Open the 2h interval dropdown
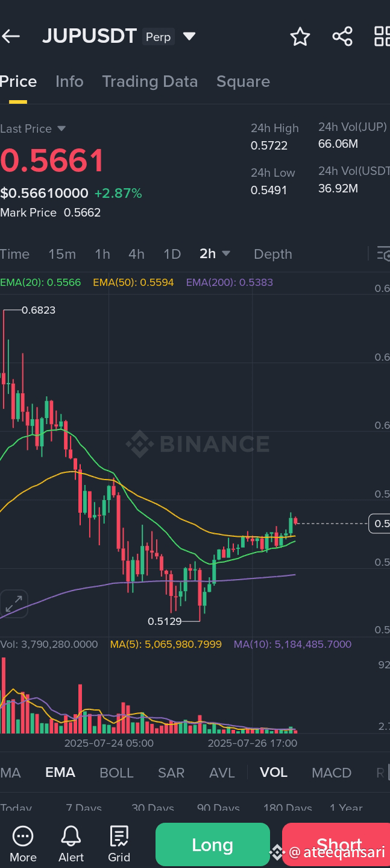 [215, 254]
